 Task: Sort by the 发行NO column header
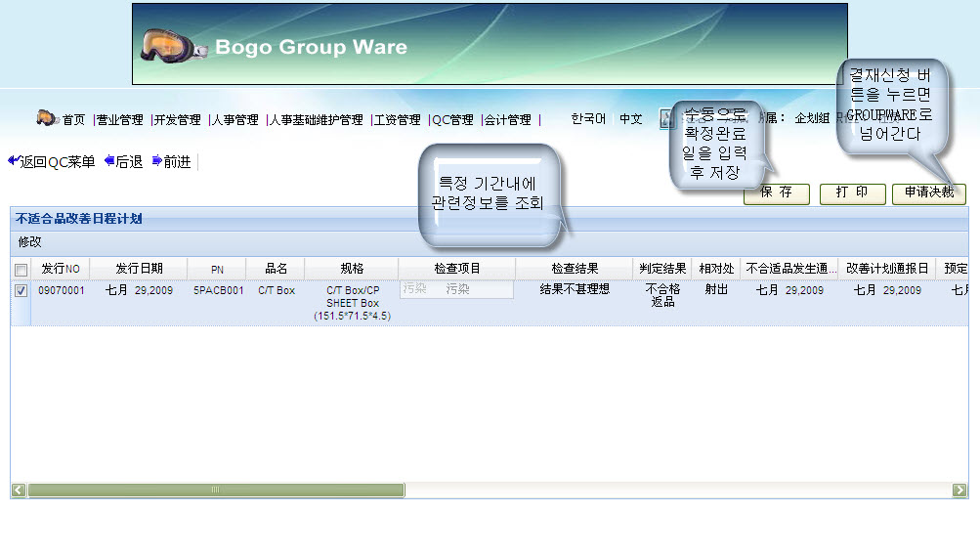coord(61,269)
